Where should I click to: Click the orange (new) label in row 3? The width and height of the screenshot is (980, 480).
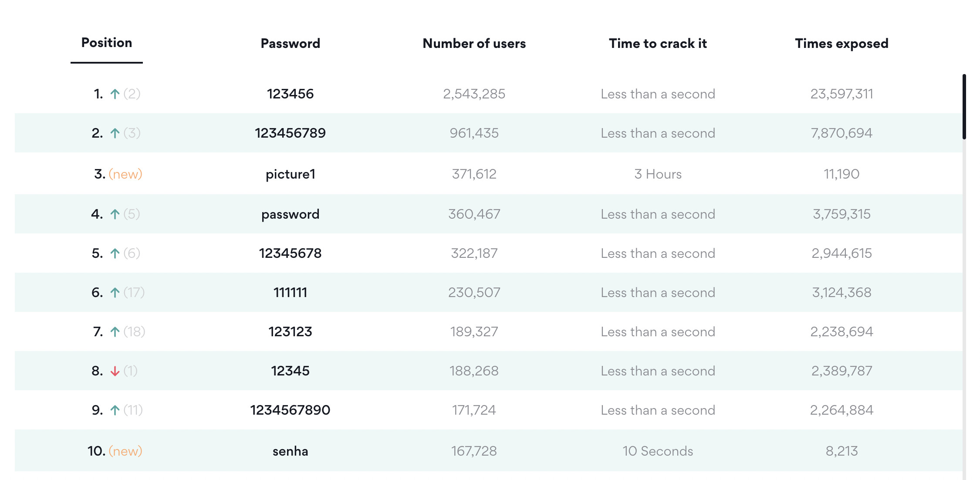pos(125,174)
